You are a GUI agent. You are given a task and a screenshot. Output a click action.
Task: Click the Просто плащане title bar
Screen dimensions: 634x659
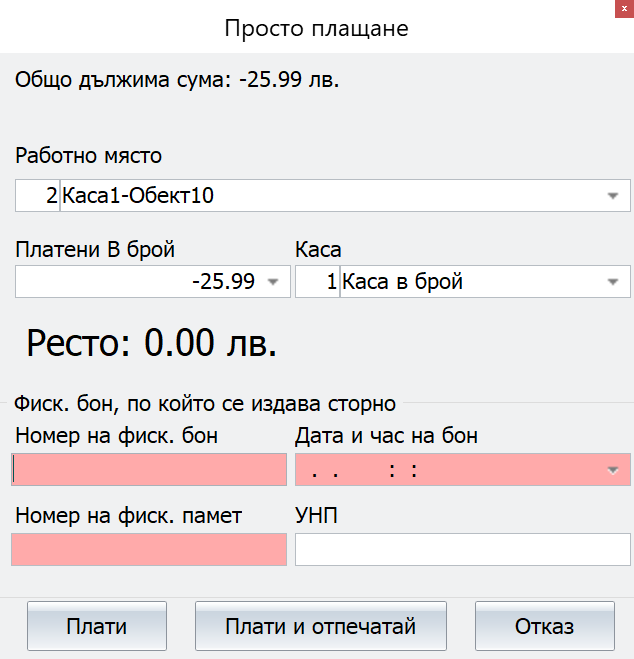tap(316, 29)
